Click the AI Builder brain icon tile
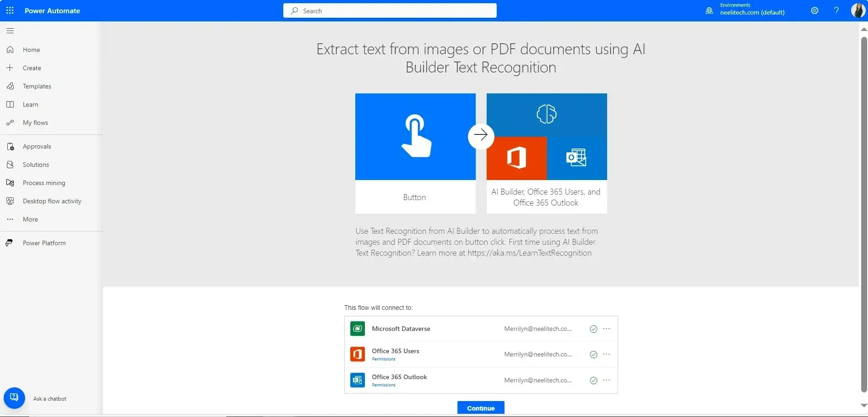The height and width of the screenshot is (417, 868). pyautogui.click(x=546, y=115)
